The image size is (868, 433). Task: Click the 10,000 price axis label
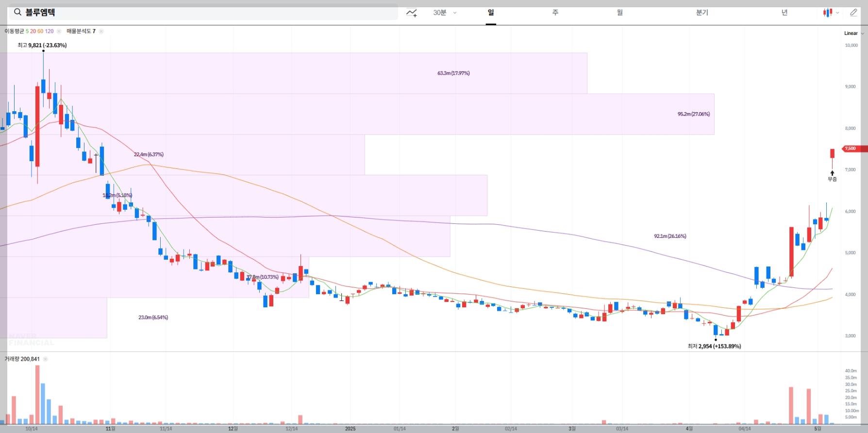[851, 45]
